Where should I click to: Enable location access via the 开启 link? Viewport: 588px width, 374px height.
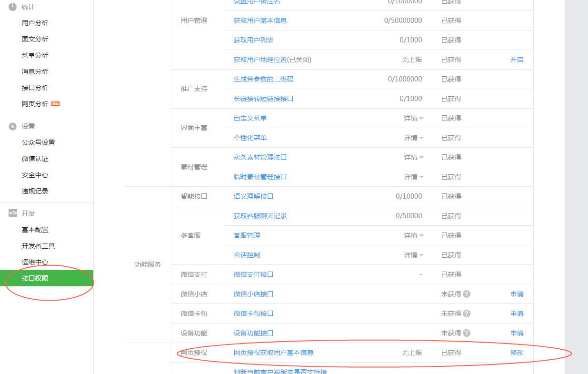pyautogui.click(x=517, y=60)
